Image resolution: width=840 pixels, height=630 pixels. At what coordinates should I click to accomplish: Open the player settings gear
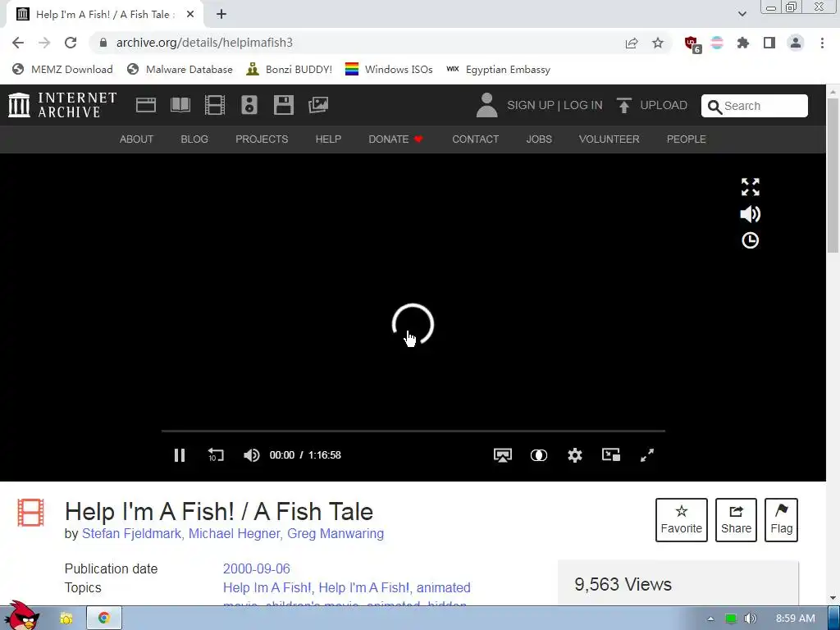tap(575, 454)
